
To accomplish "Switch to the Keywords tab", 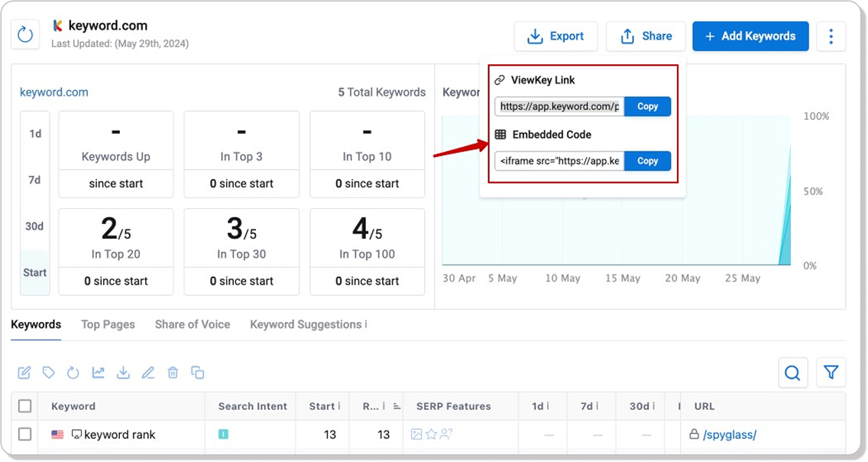I will click(x=36, y=324).
